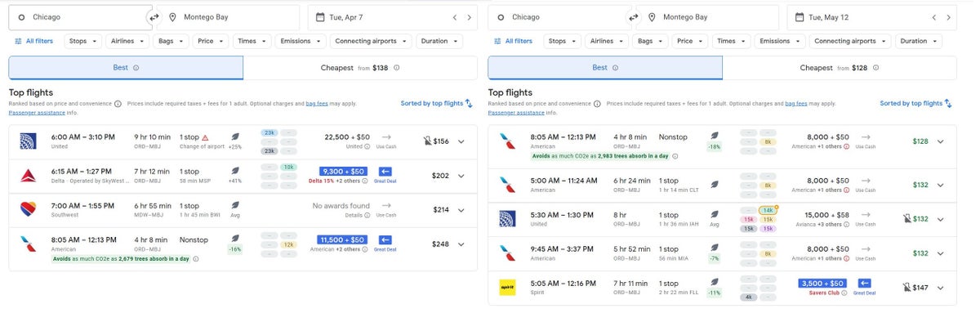
Task: Click the Spirit airline logo
Action: tap(507, 288)
